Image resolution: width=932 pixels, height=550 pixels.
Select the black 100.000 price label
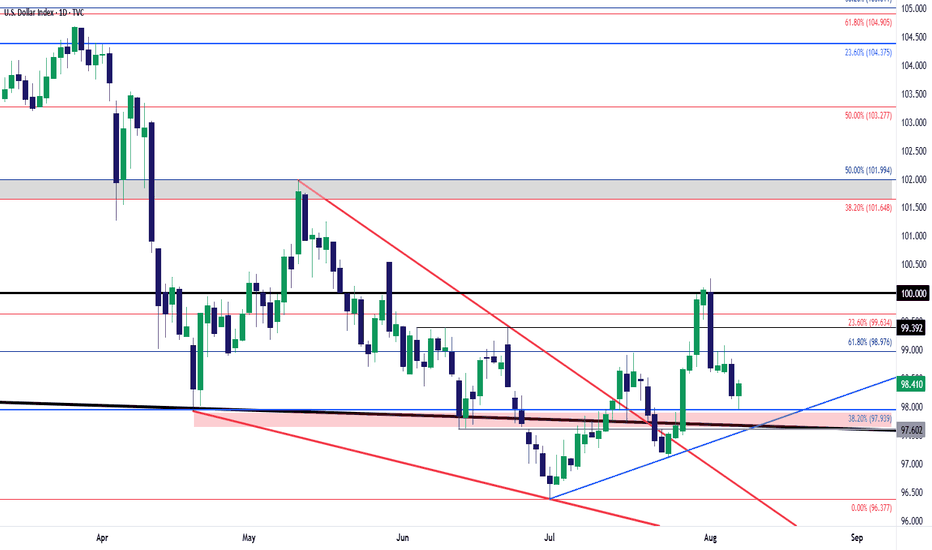(x=913, y=293)
